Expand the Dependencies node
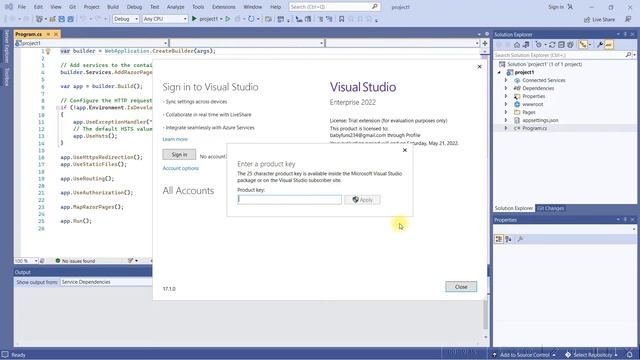The height and width of the screenshot is (360, 640). click(506, 88)
